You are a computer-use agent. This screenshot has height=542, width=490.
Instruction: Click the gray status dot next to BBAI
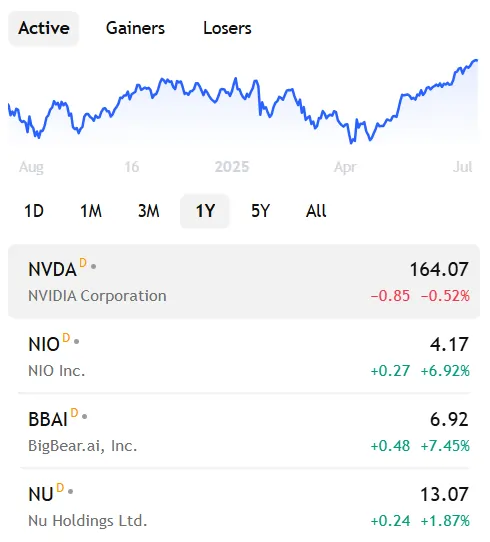tap(85, 417)
